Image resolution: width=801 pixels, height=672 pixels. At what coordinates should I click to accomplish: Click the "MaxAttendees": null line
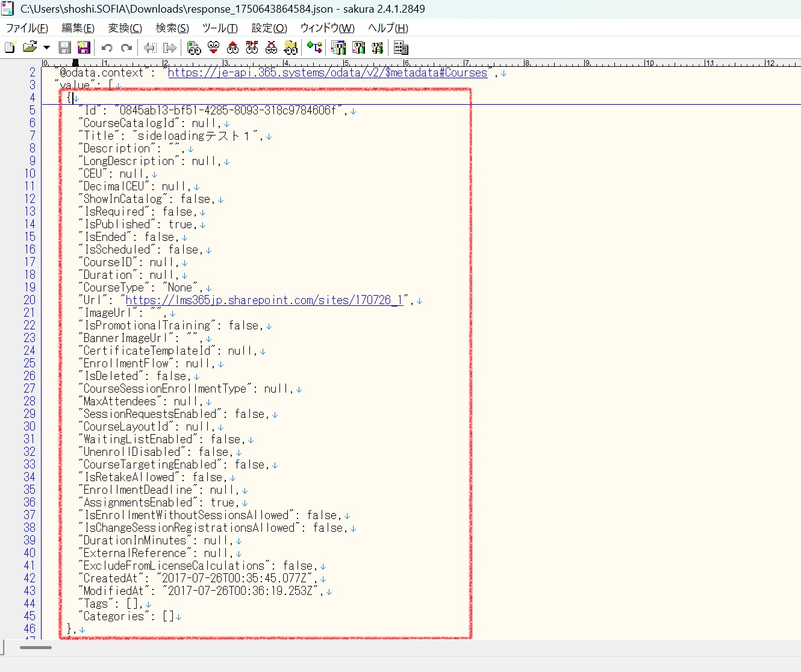pos(141,401)
